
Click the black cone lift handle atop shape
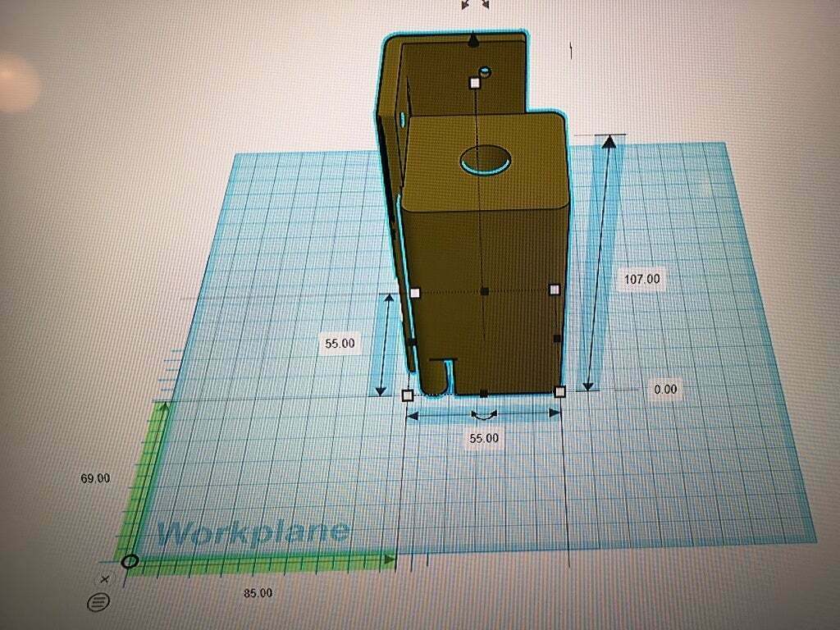pos(473,41)
